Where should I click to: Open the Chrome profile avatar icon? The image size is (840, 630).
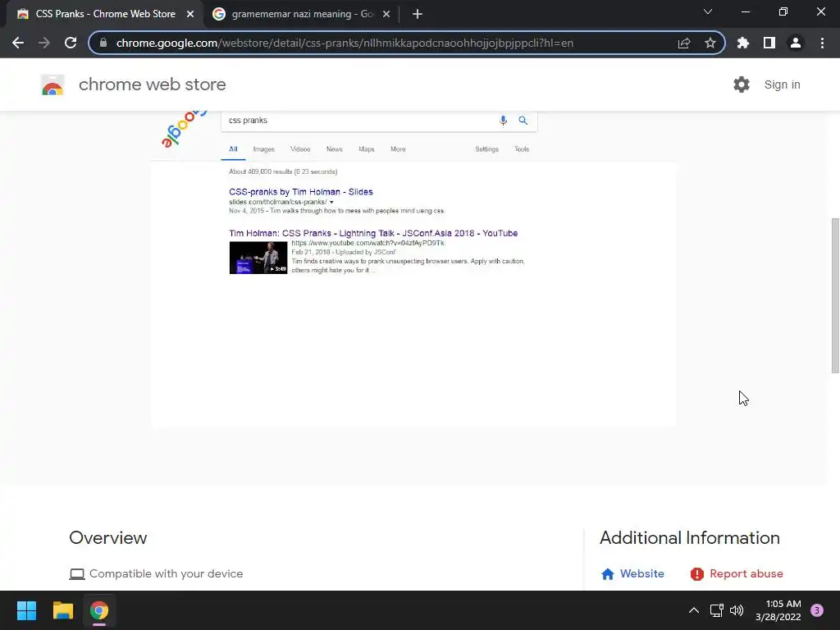[796, 43]
